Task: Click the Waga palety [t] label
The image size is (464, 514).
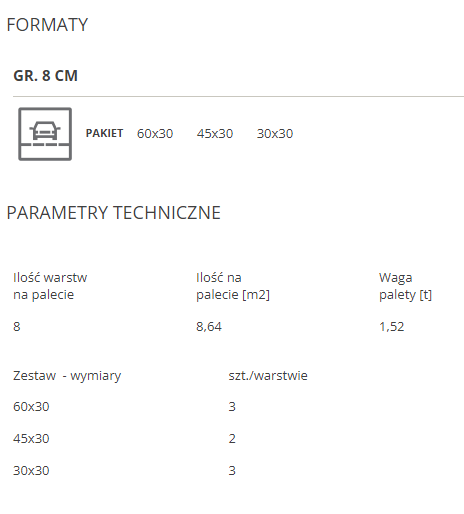Action: pyautogui.click(x=405, y=286)
